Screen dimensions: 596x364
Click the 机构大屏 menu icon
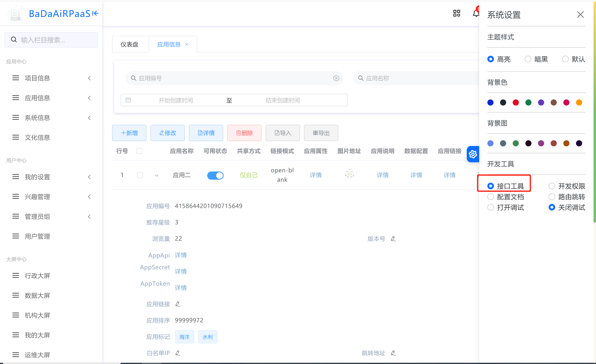pos(16,315)
